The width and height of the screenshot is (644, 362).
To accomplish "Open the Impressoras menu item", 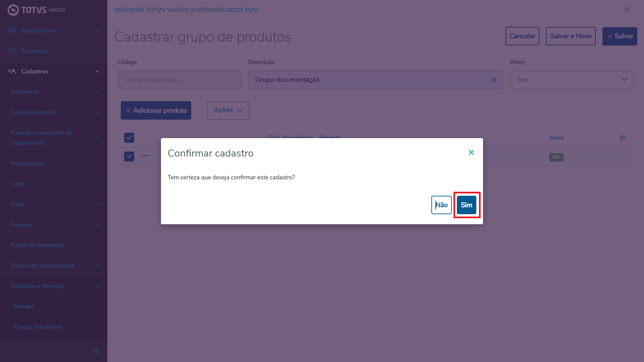I will coord(28,163).
